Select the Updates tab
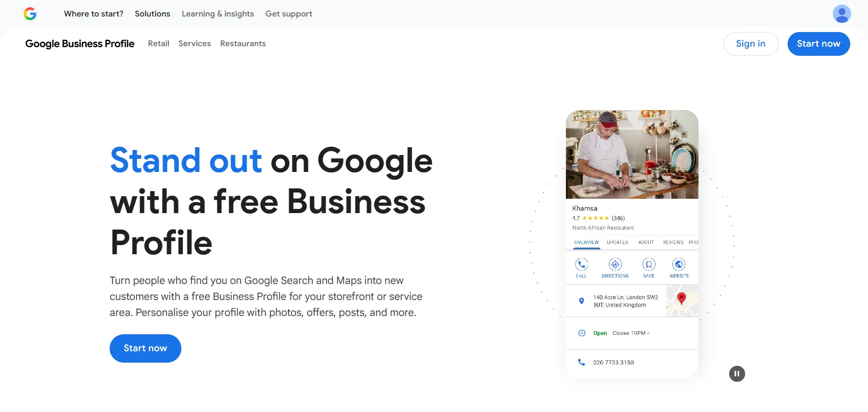This screenshot has height=412, width=868. (617, 242)
